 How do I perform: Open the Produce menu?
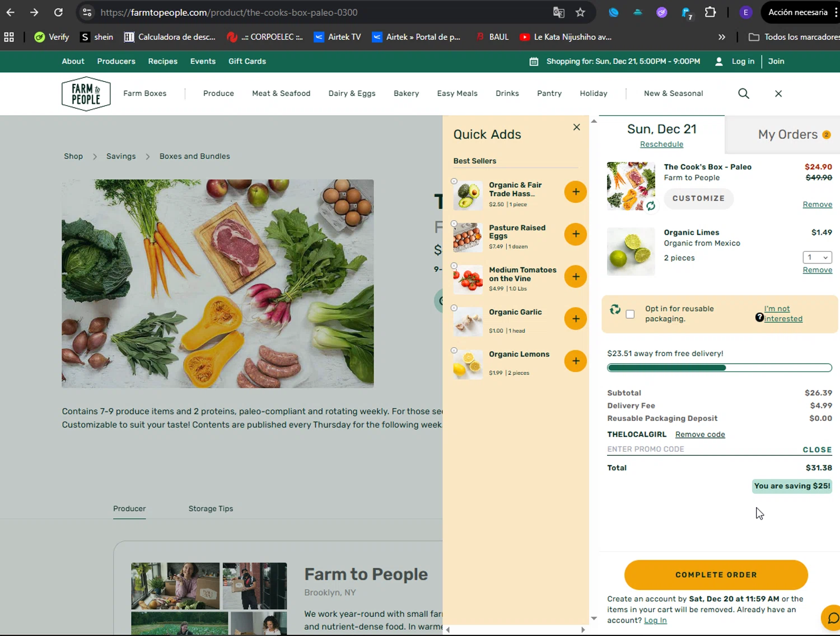218,94
